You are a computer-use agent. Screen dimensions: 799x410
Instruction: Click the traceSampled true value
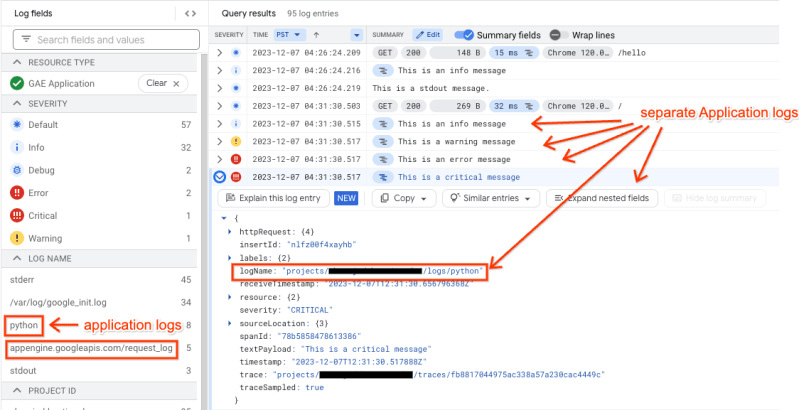pyautogui.click(x=314, y=388)
